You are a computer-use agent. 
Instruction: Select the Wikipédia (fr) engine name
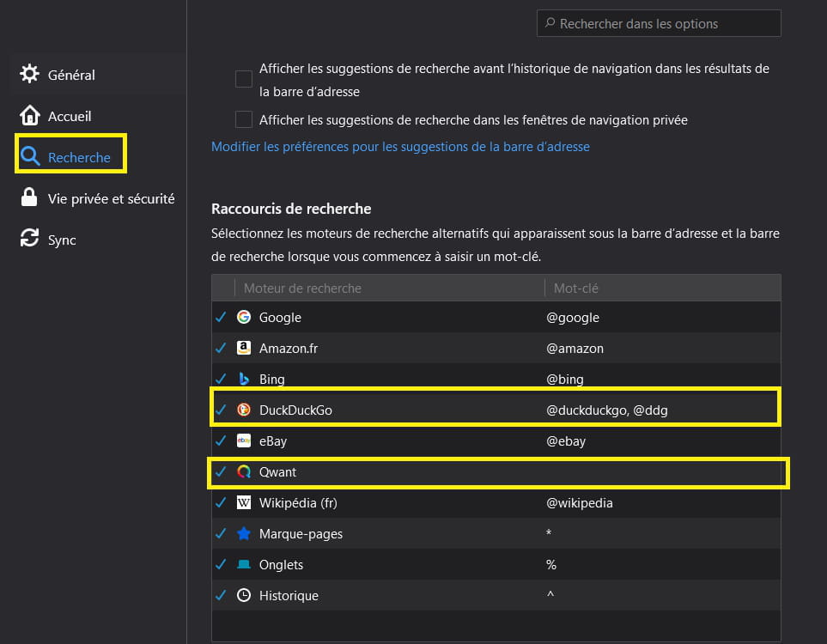(x=298, y=503)
